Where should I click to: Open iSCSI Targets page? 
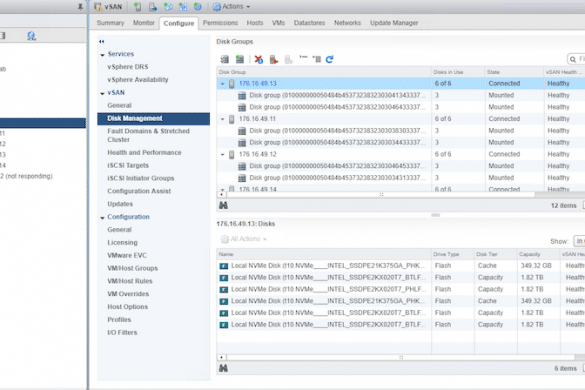click(128, 165)
